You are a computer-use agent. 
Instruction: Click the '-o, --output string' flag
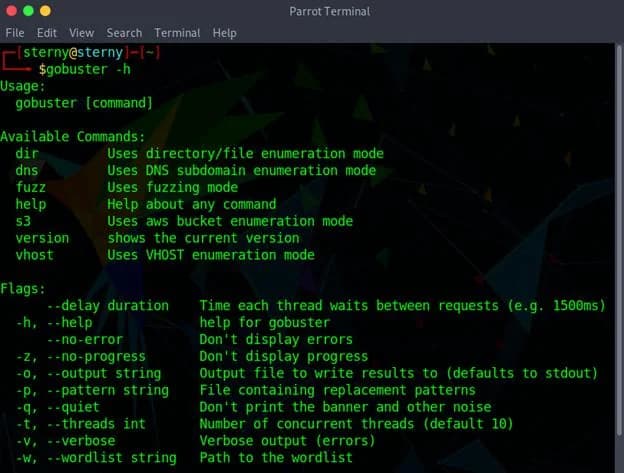[x=88, y=374]
